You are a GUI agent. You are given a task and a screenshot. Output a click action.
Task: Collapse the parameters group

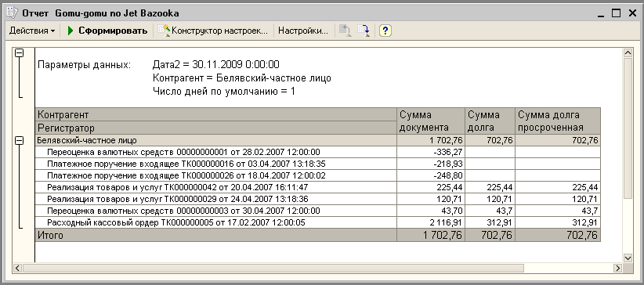click(x=19, y=53)
